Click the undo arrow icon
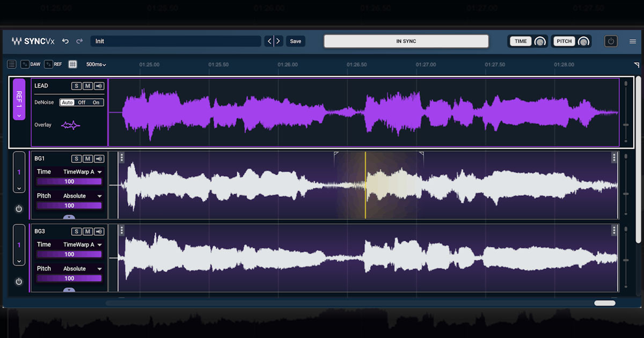The width and height of the screenshot is (644, 338). pyautogui.click(x=65, y=41)
